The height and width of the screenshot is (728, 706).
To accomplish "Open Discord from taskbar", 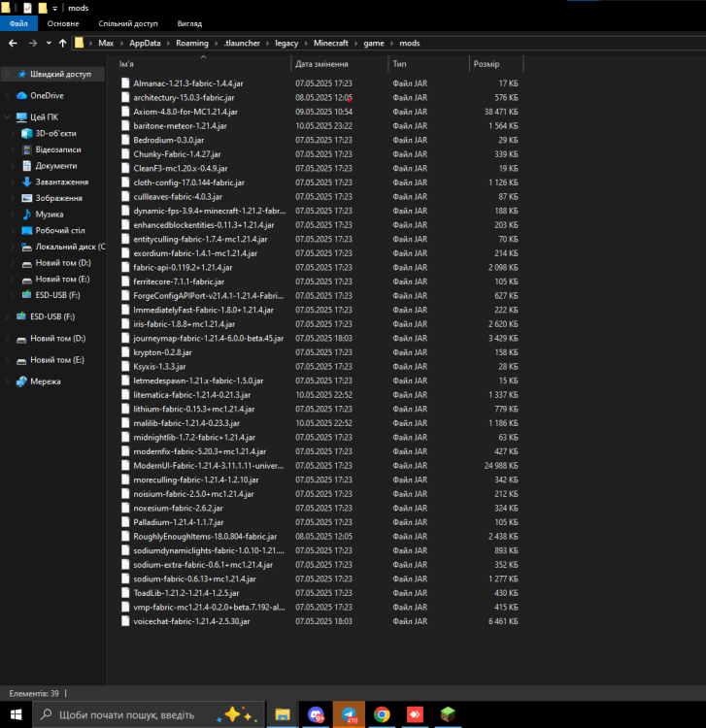I will [x=316, y=714].
